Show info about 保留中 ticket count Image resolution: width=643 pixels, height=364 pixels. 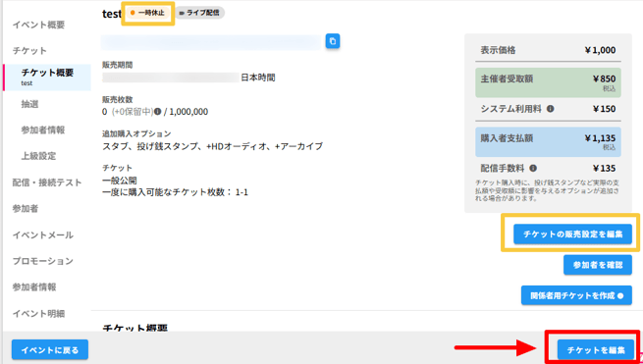point(157,112)
